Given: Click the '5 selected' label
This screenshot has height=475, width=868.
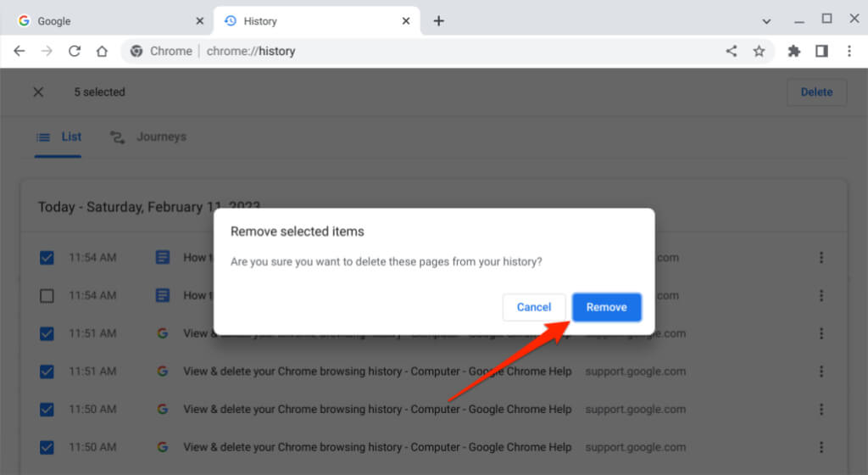Looking at the screenshot, I should 100,92.
